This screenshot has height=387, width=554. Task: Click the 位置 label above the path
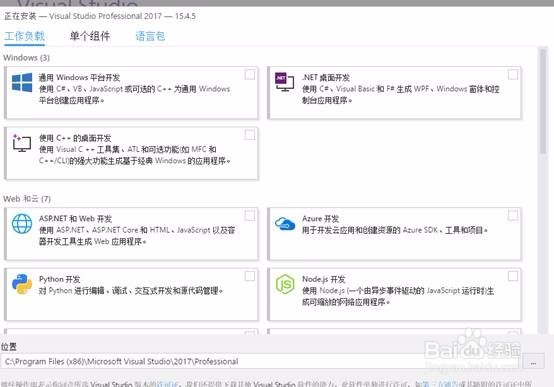tap(9, 347)
